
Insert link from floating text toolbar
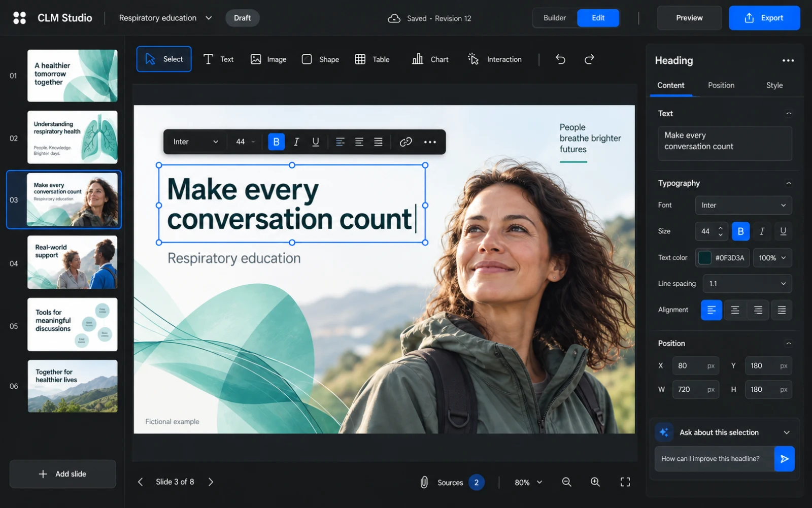tap(405, 142)
